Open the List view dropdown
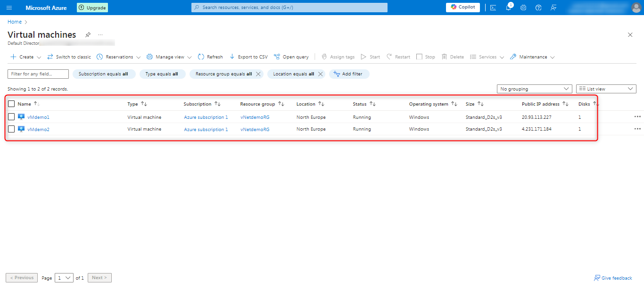This screenshot has height=290, width=644. coord(606,89)
